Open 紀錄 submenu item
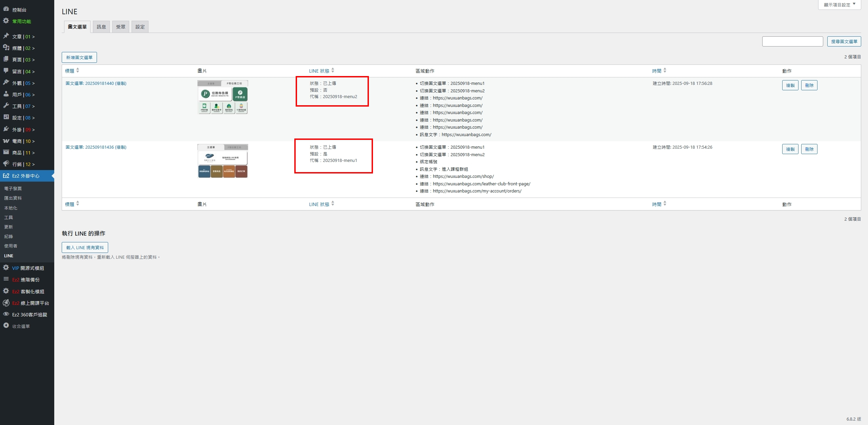The image size is (868, 425). tap(8, 236)
